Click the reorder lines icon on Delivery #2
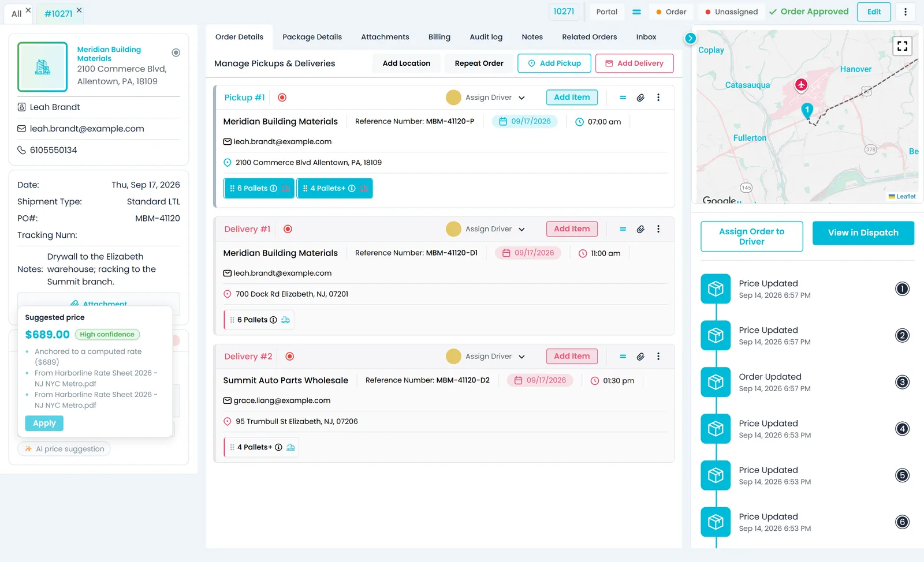 tap(623, 357)
